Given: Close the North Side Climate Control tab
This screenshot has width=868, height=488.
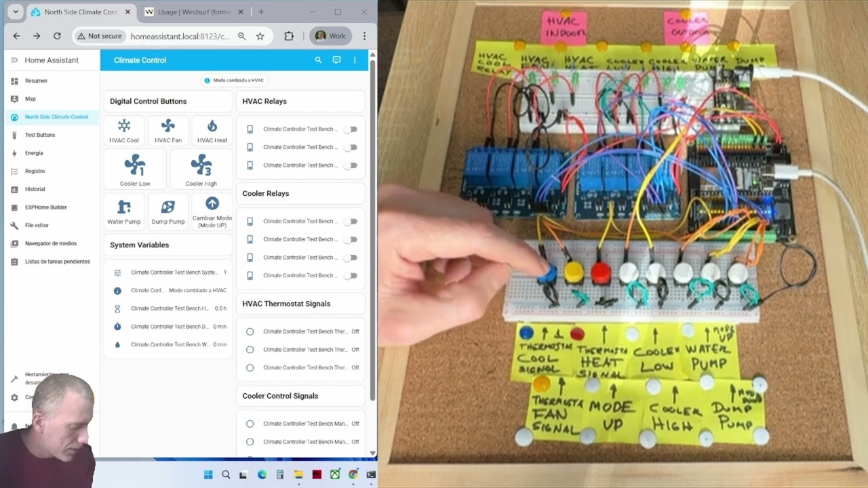Looking at the screenshot, I should click(127, 12).
